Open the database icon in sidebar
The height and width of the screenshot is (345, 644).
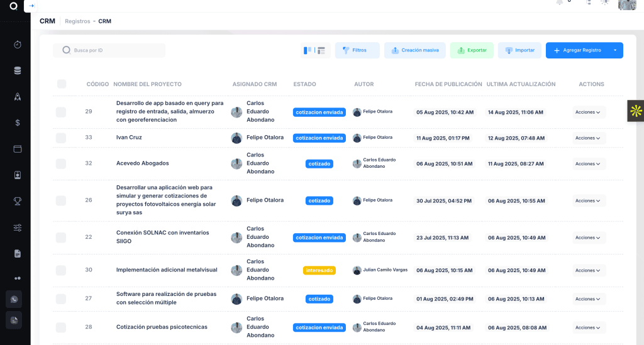click(18, 70)
